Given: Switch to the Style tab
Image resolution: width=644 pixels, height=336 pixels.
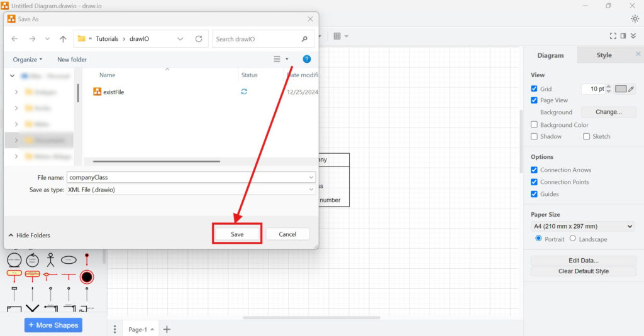Looking at the screenshot, I should [604, 55].
